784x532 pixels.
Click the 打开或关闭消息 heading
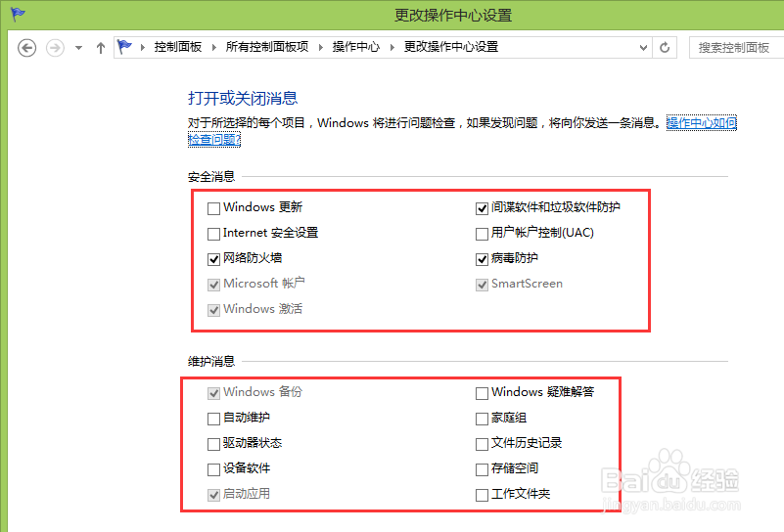click(x=243, y=98)
